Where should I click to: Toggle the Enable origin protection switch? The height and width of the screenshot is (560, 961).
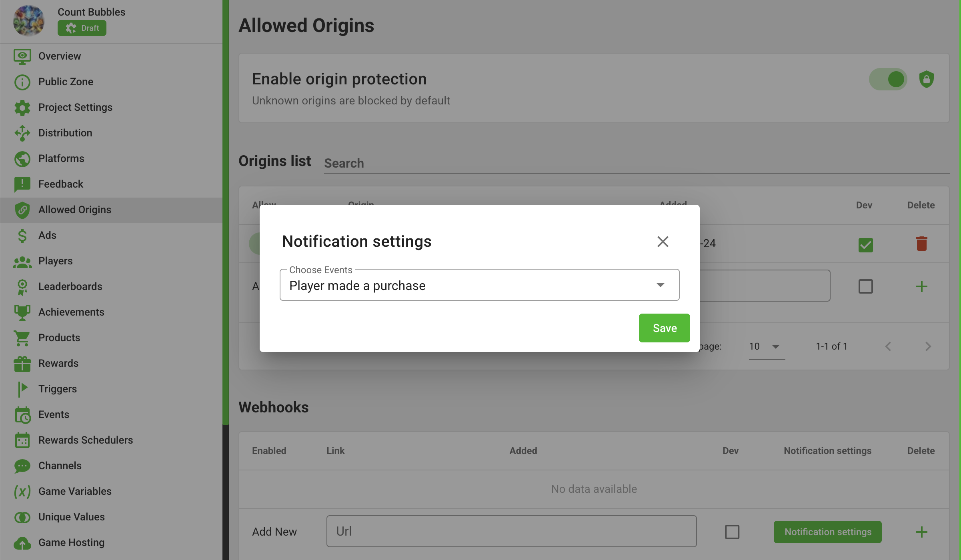(x=888, y=79)
